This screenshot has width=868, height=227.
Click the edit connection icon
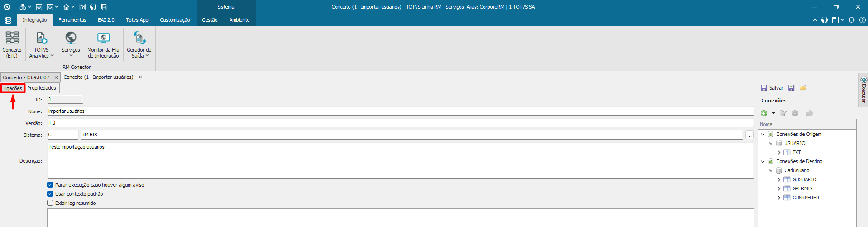(783, 113)
